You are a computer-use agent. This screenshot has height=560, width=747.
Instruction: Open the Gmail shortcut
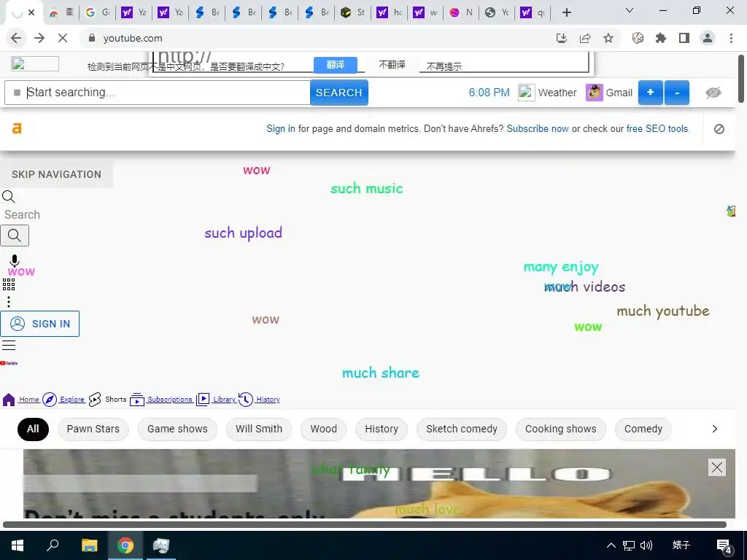point(609,93)
